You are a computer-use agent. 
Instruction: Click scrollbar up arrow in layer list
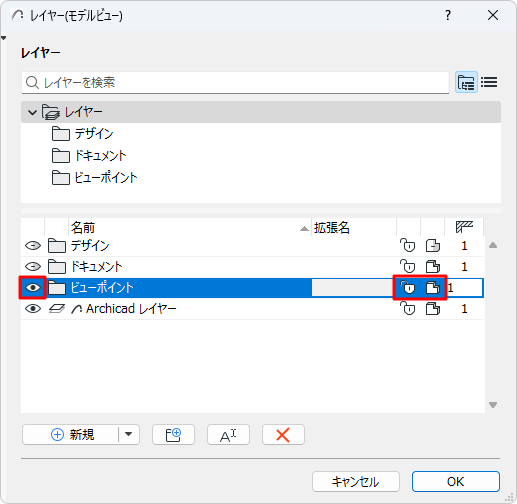(493, 245)
